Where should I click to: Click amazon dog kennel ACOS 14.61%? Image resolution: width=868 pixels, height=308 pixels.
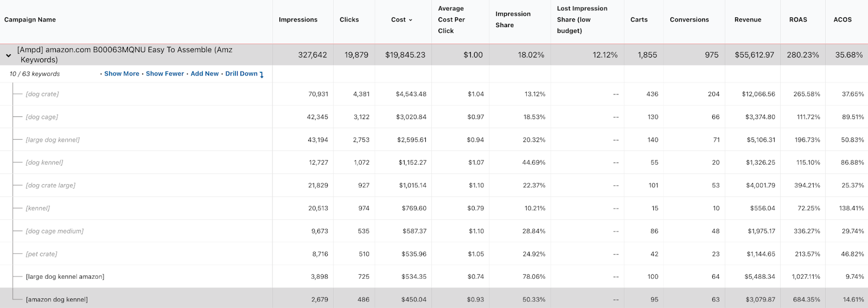click(x=853, y=299)
